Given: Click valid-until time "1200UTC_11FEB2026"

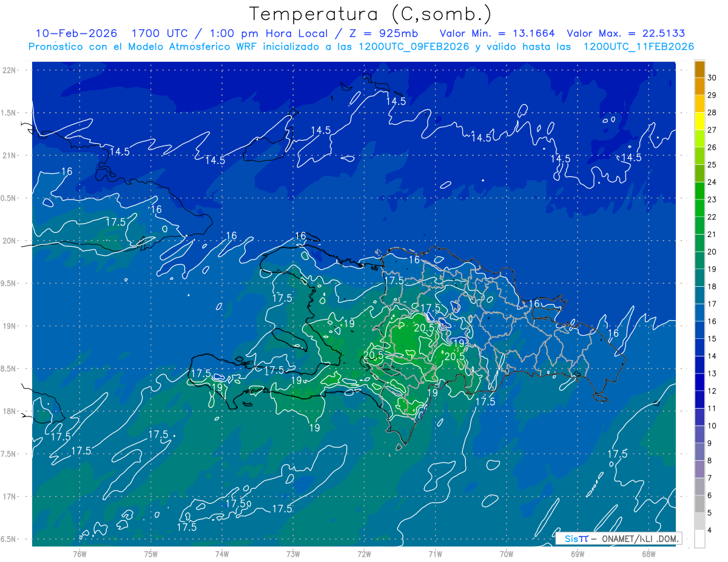Looking at the screenshot, I should (638, 47).
